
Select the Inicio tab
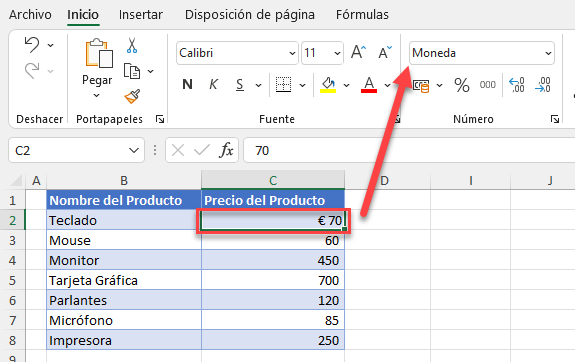[x=83, y=15]
